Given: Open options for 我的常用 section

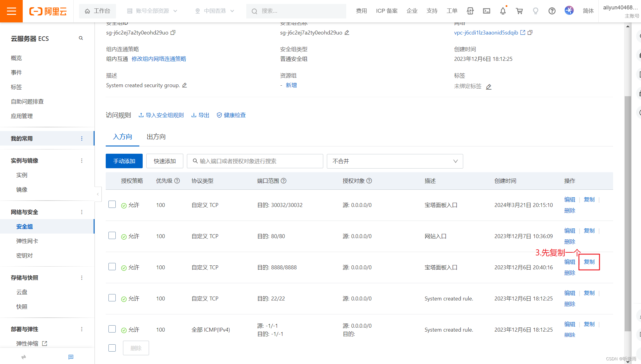Looking at the screenshot, I should click(82, 139).
